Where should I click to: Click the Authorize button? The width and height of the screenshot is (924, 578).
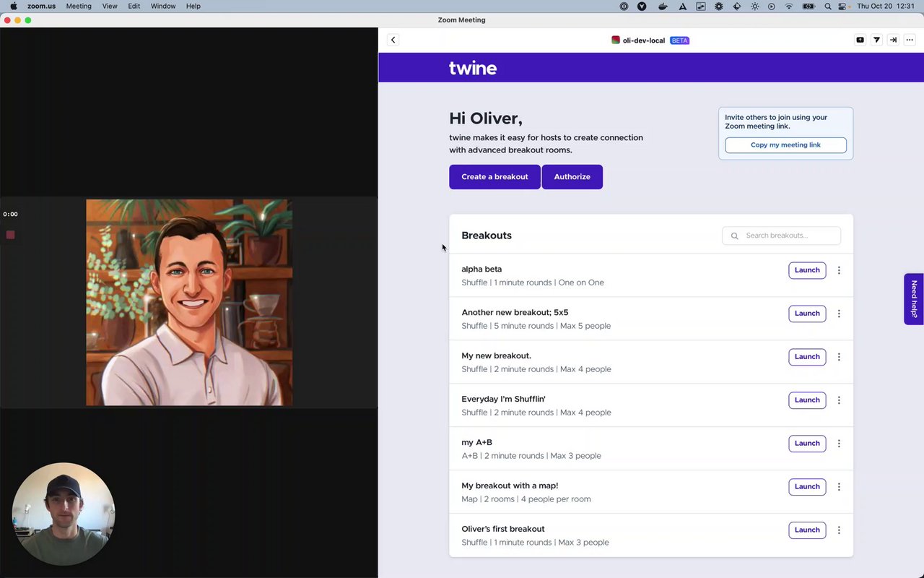[572, 177]
